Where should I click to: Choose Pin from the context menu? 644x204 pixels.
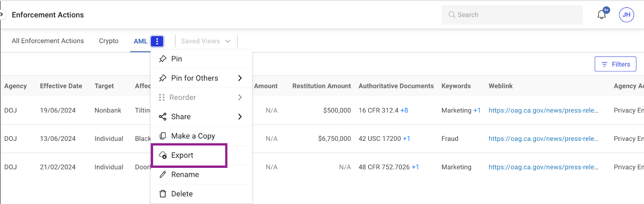pos(176,59)
